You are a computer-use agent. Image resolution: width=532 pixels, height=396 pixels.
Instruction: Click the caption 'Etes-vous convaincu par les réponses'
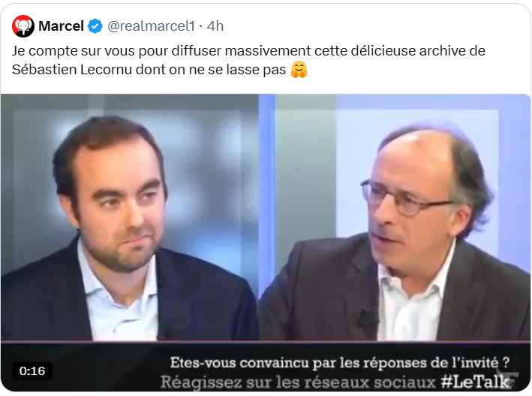(298, 362)
